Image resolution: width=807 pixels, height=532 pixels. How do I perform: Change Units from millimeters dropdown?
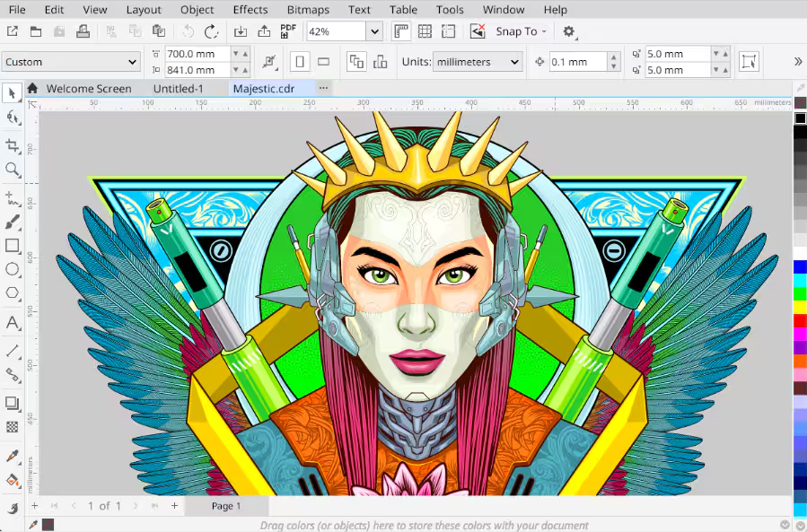pyautogui.click(x=477, y=62)
